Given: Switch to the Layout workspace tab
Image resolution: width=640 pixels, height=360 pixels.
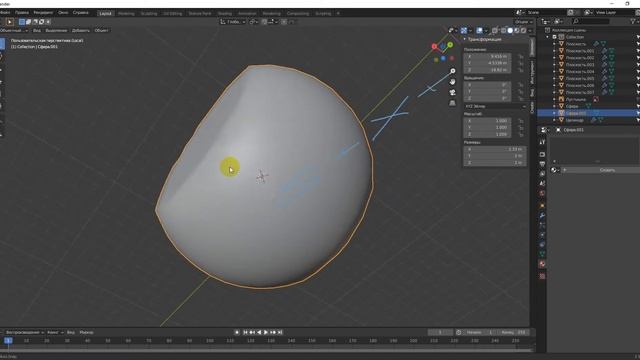Looking at the screenshot, I should coord(105,13).
